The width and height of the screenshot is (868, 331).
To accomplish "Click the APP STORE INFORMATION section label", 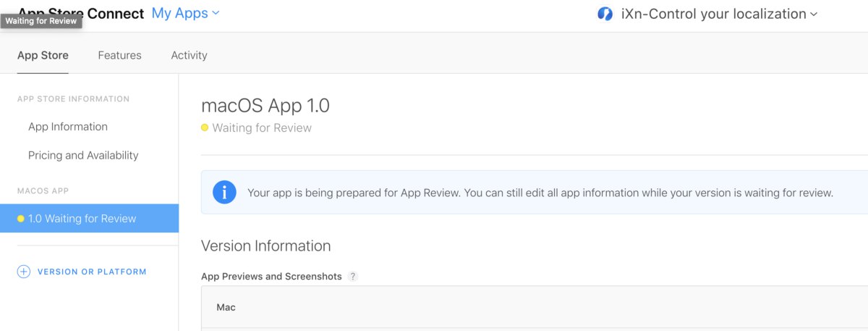I will coord(74,99).
